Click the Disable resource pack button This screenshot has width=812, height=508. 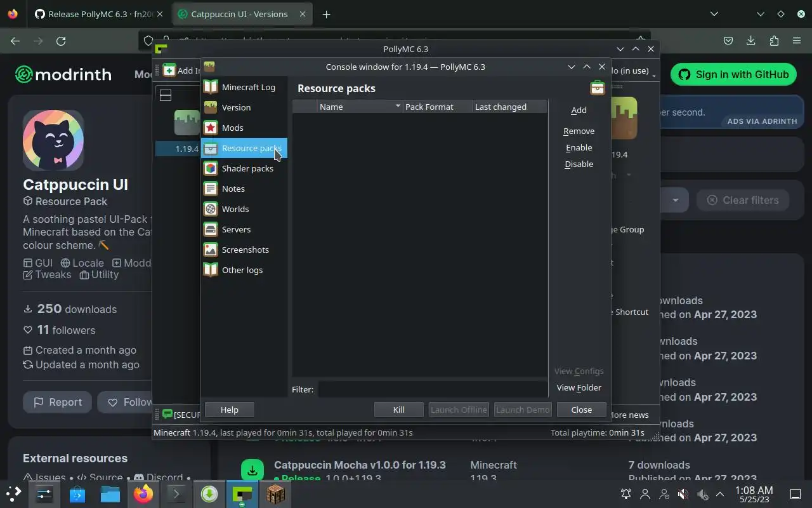(x=579, y=164)
